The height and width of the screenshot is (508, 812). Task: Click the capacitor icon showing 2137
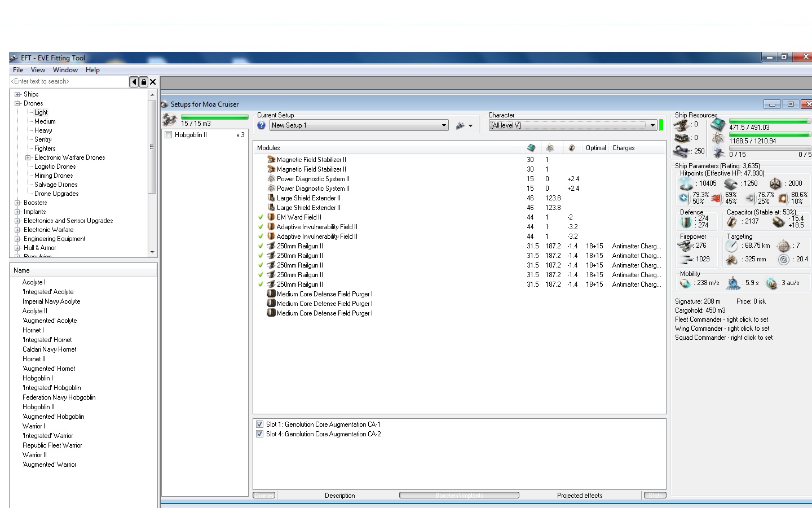click(x=732, y=222)
